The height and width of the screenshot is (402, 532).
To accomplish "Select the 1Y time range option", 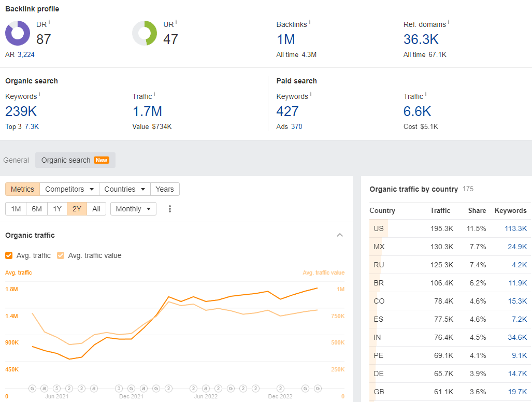I will pos(57,209).
